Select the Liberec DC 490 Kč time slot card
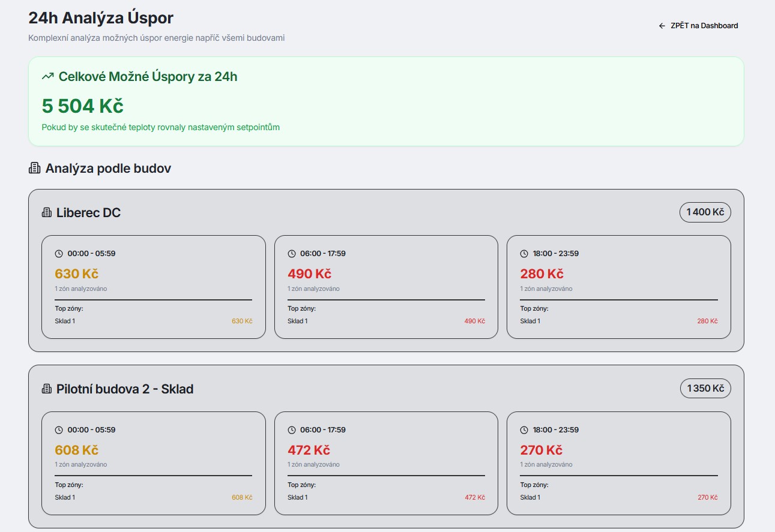This screenshot has height=532, width=775. click(x=386, y=287)
